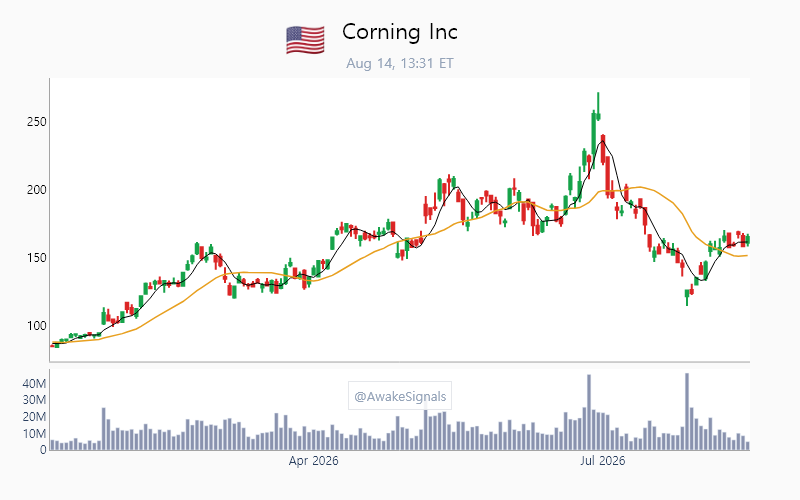Click the Aug 14, 13:31 ET timestamp
The height and width of the screenshot is (500, 800).
point(399,63)
